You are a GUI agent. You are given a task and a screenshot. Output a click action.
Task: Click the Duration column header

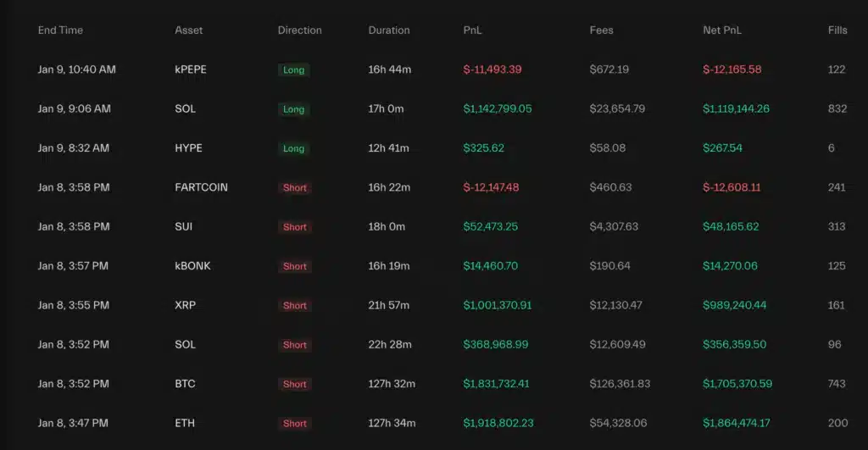[388, 31]
